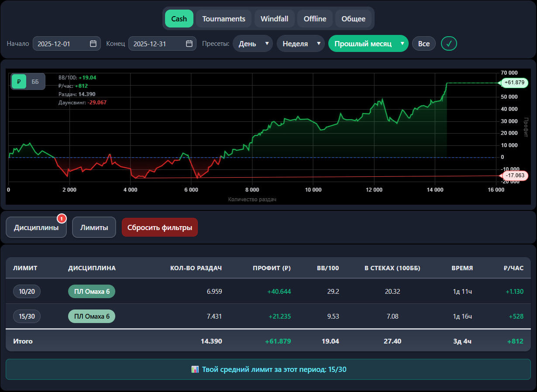Image resolution: width=537 pixels, height=392 pixels.
Task: Click the +61.879 profit marker on chart
Action: 514,83
